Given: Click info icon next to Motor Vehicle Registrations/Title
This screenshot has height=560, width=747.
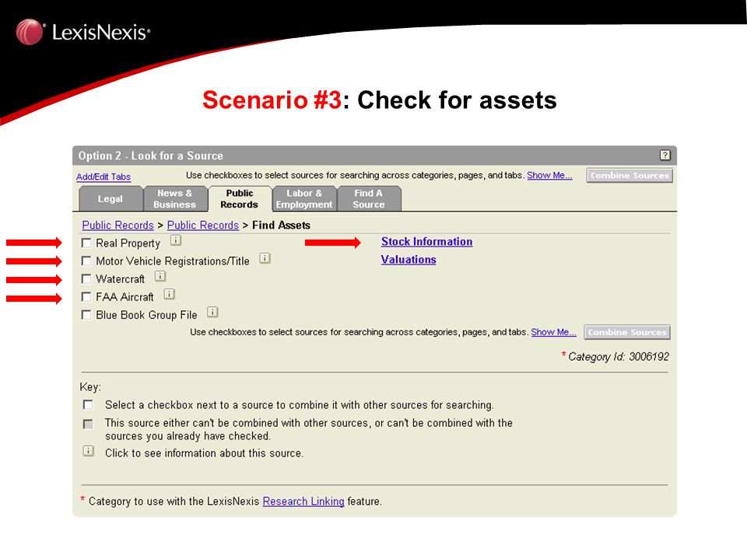Looking at the screenshot, I should click(265, 258).
